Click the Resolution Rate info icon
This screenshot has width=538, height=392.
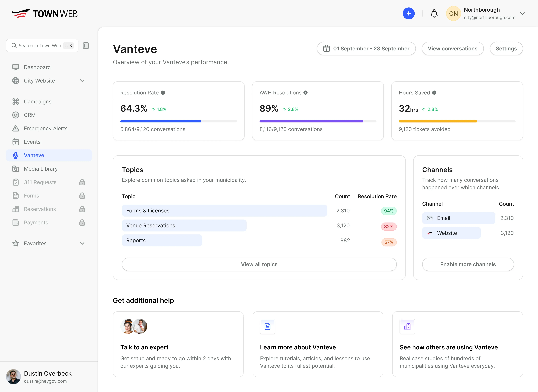pyautogui.click(x=163, y=93)
